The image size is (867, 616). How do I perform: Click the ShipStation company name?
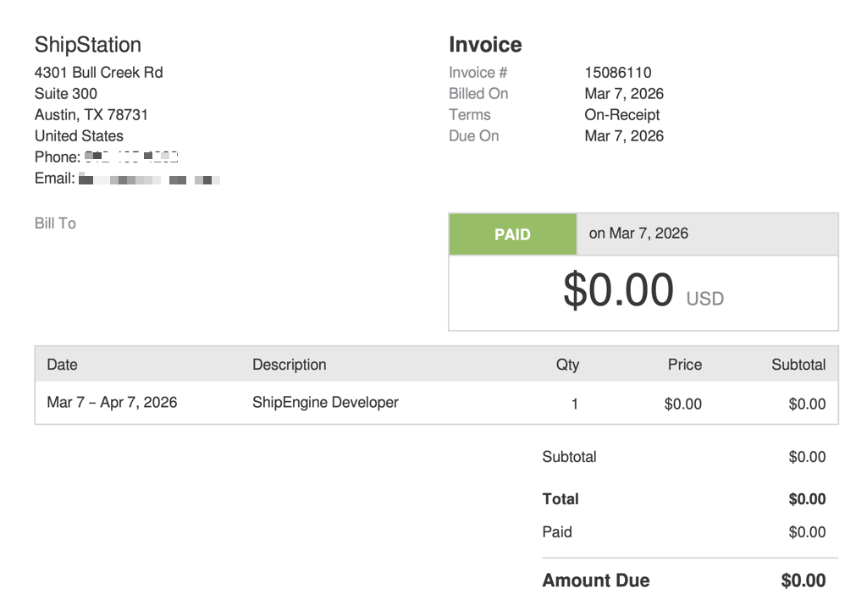(x=87, y=44)
